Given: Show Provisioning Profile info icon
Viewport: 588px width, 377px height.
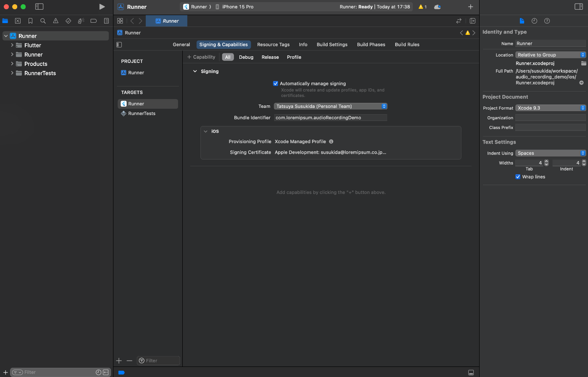Looking at the screenshot, I should (331, 141).
